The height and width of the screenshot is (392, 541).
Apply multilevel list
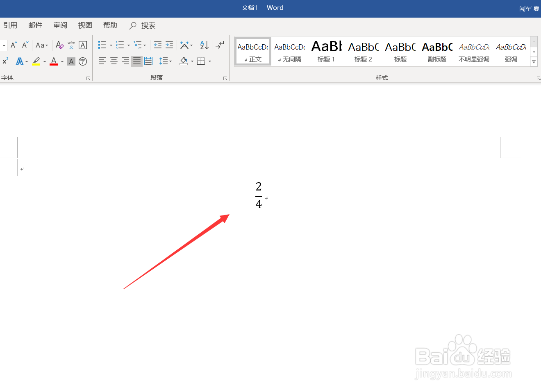(137, 45)
